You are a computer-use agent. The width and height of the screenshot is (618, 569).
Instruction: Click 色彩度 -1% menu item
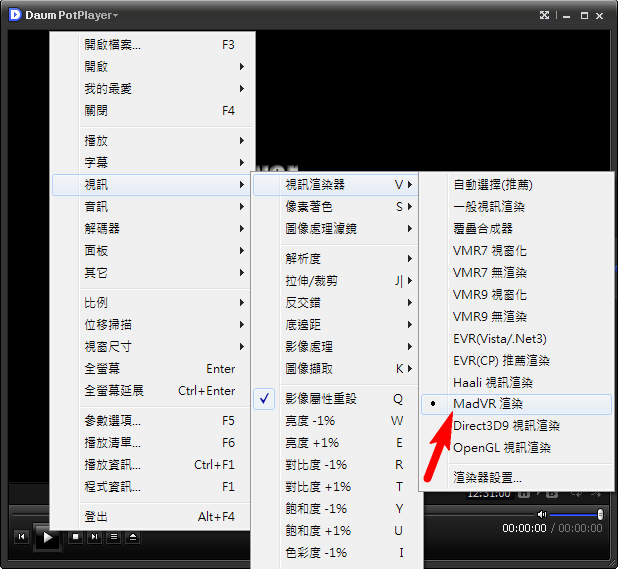(337, 553)
